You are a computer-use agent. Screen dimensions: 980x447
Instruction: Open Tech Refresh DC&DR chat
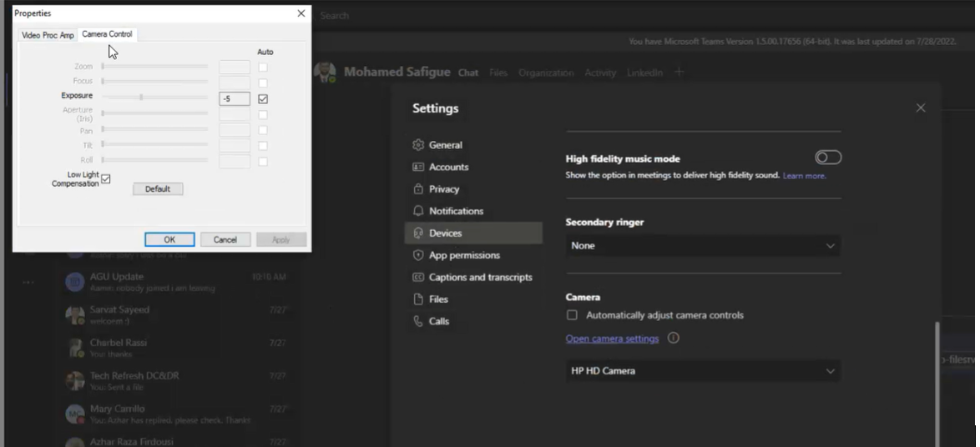click(x=176, y=381)
